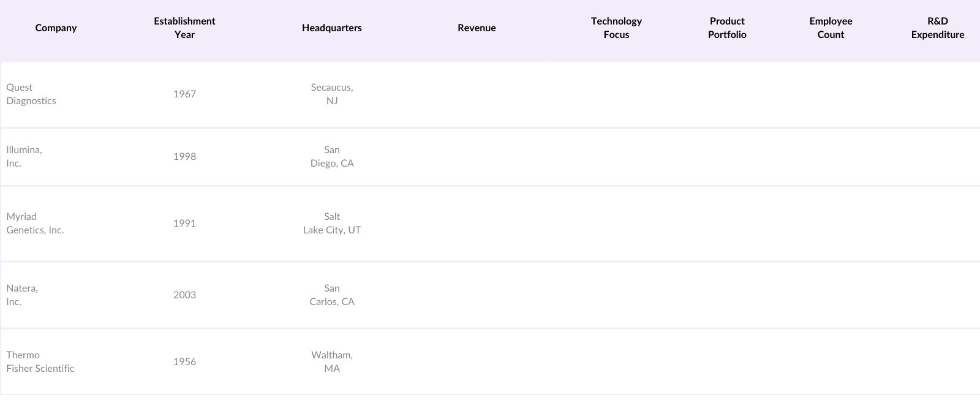Select the Salt Lake City, UT cell
The width and height of the screenshot is (980, 400).
click(332, 224)
